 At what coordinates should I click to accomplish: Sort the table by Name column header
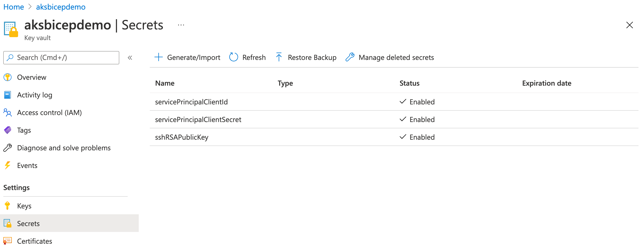tap(165, 83)
